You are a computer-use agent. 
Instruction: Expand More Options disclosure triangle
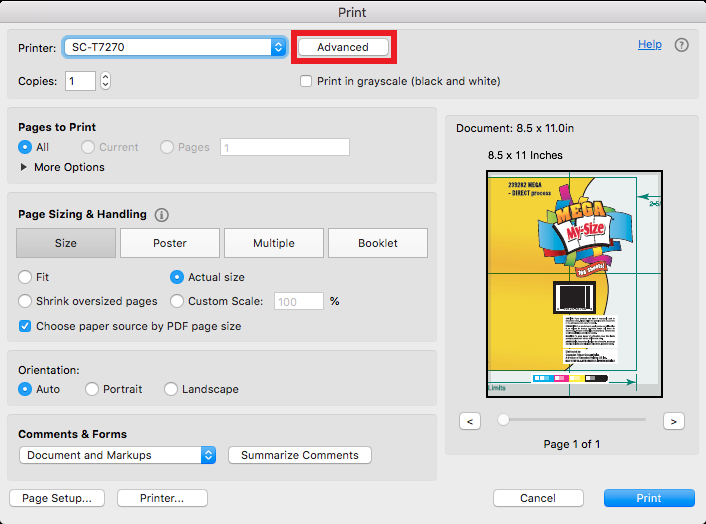(x=23, y=167)
